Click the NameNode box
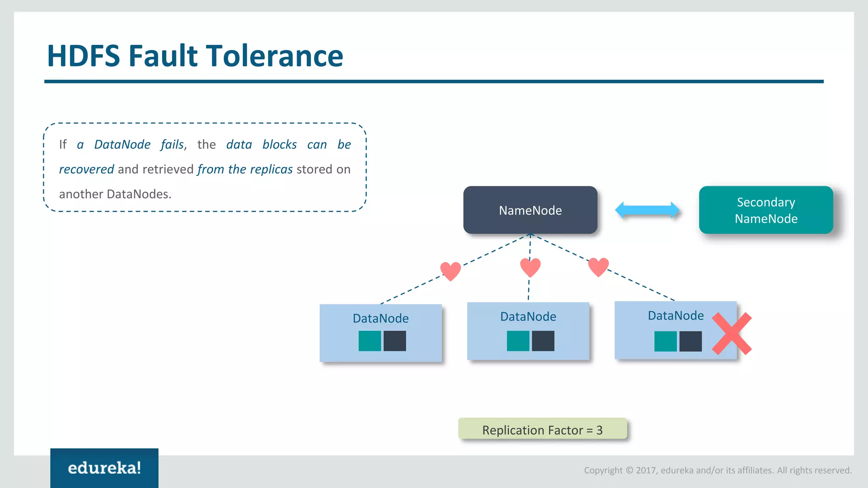 (x=530, y=210)
